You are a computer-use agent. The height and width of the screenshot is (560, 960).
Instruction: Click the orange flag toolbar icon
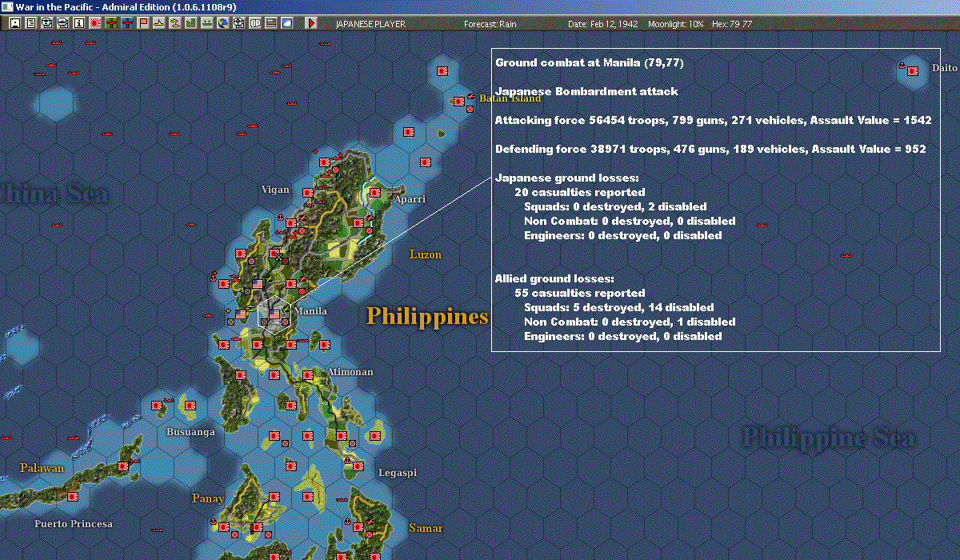pos(143,23)
